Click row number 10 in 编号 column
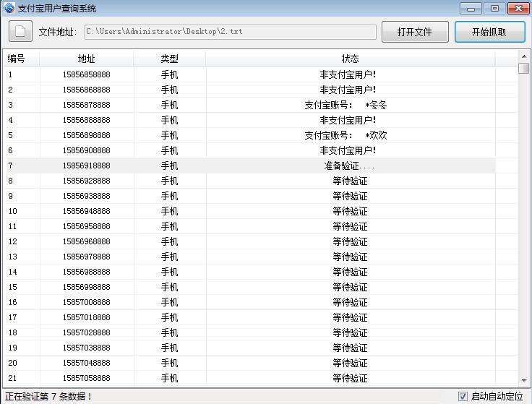Image resolution: width=532 pixels, height=404 pixels. click(12, 211)
